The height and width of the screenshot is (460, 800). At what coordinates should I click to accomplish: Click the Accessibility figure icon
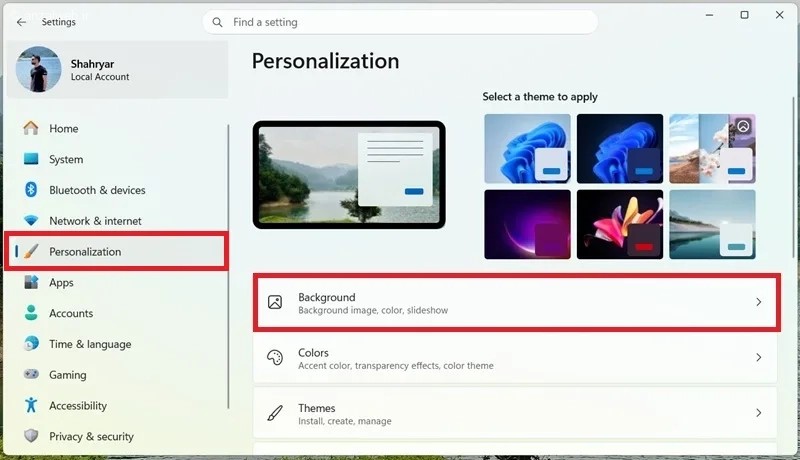(31, 405)
